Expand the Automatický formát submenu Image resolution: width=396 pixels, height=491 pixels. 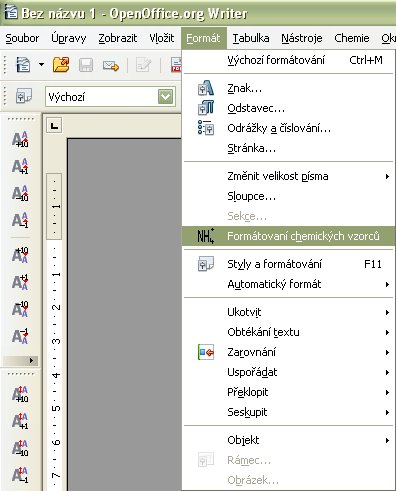tap(289, 284)
